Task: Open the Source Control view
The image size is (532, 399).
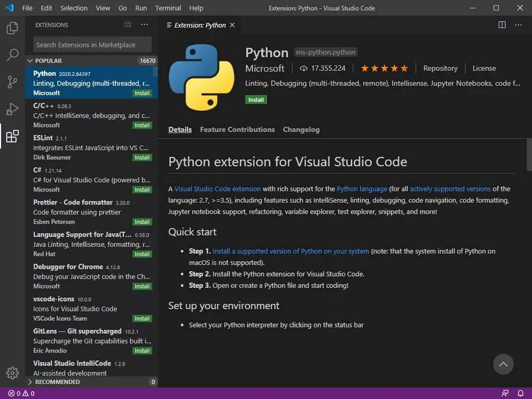Action: click(x=12, y=82)
